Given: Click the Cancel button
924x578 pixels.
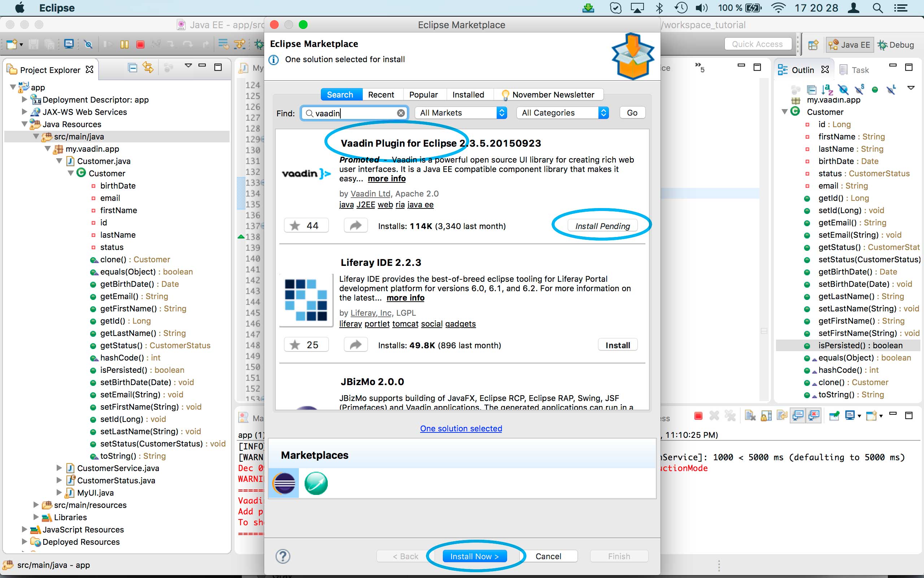Looking at the screenshot, I should point(548,556).
